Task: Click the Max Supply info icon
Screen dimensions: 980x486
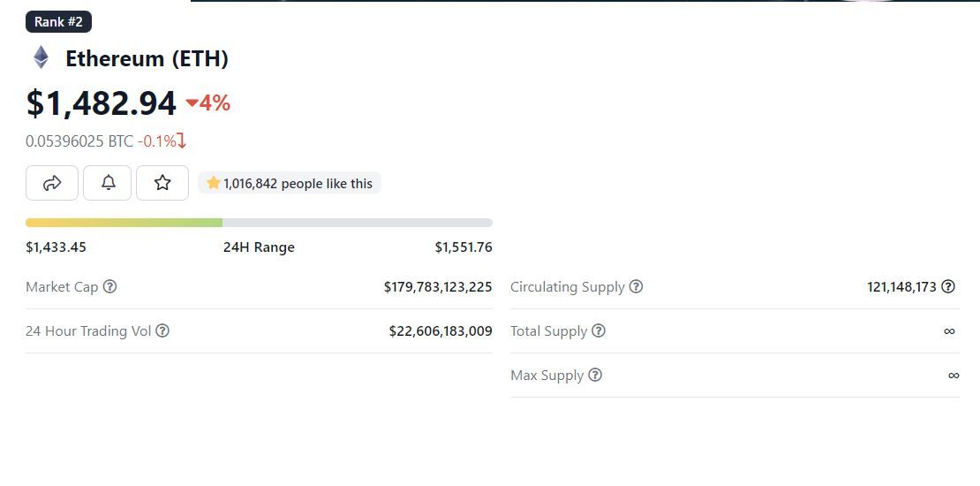Action: coord(595,375)
